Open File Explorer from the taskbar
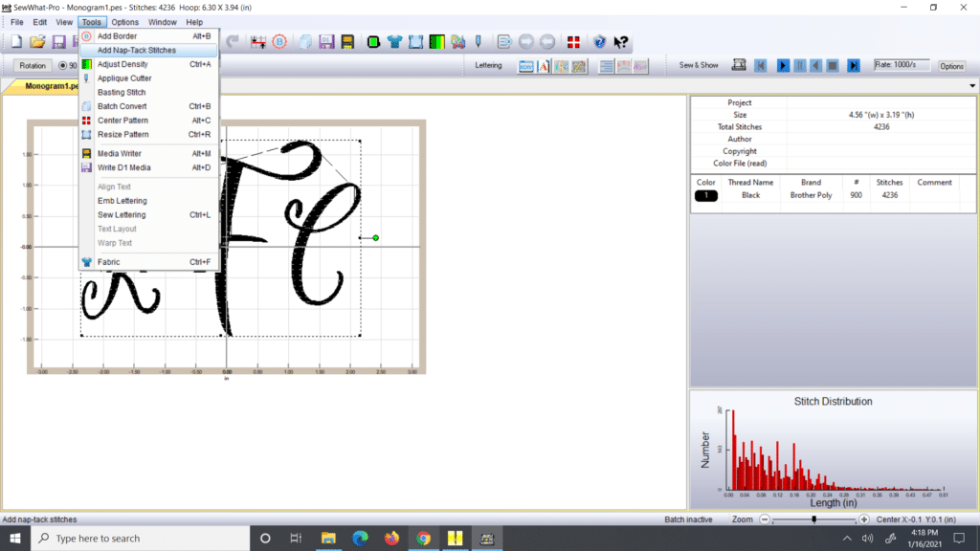The image size is (980, 551). 328,538
